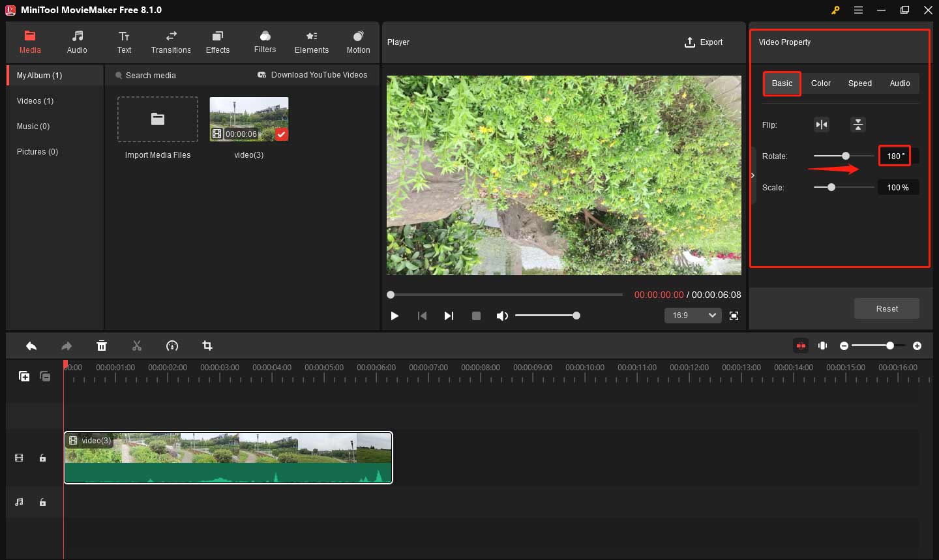
Task: Adjust the timeline zoom slider
Action: [878, 346]
